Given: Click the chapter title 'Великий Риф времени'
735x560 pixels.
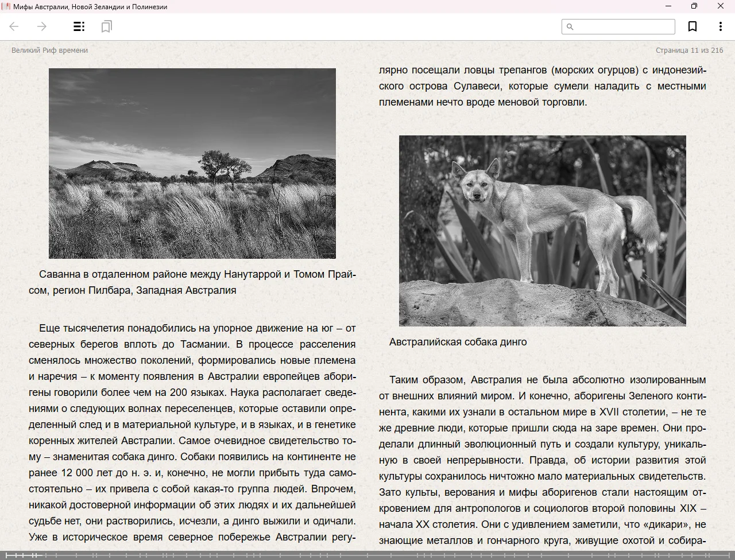Looking at the screenshot, I should point(50,50).
